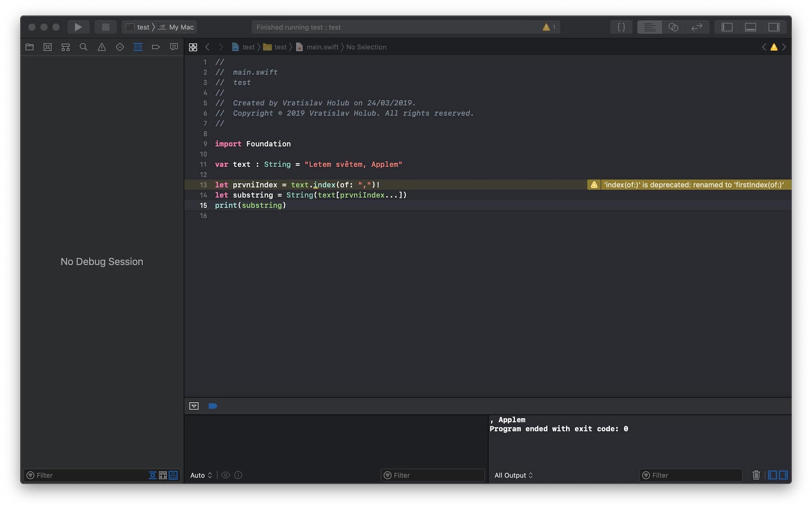Image resolution: width=812 pixels, height=509 pixels.
Task: Open the Auto variables scope dropdown
Action: [x=201, y=475]
